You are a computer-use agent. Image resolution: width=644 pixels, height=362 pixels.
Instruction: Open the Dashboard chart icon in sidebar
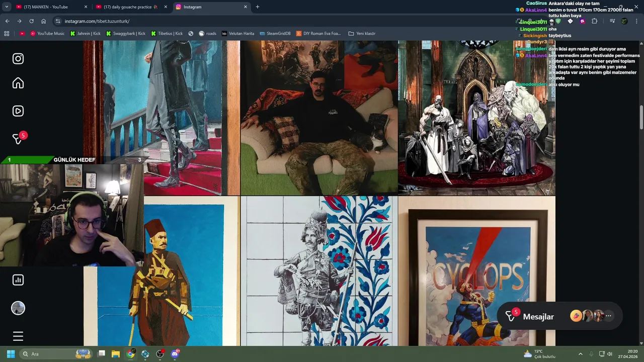[x=18, y=280]
